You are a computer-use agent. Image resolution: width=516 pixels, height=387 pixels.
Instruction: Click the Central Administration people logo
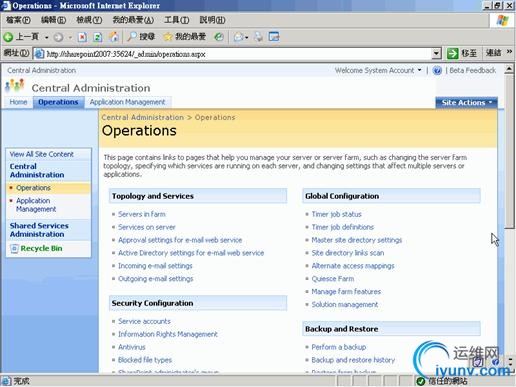click(x=15, y=86)
